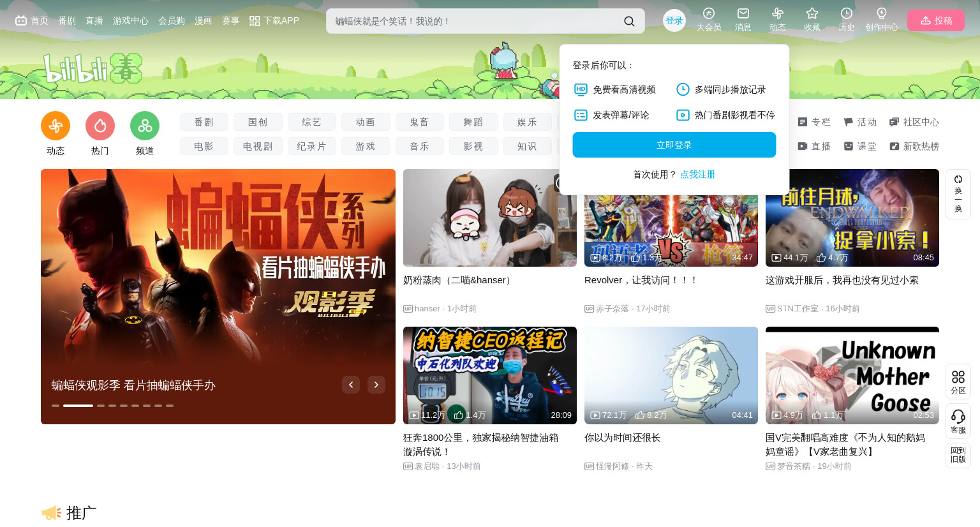
Task: Open 下载APP in top navigation
Action: [274, 20]
